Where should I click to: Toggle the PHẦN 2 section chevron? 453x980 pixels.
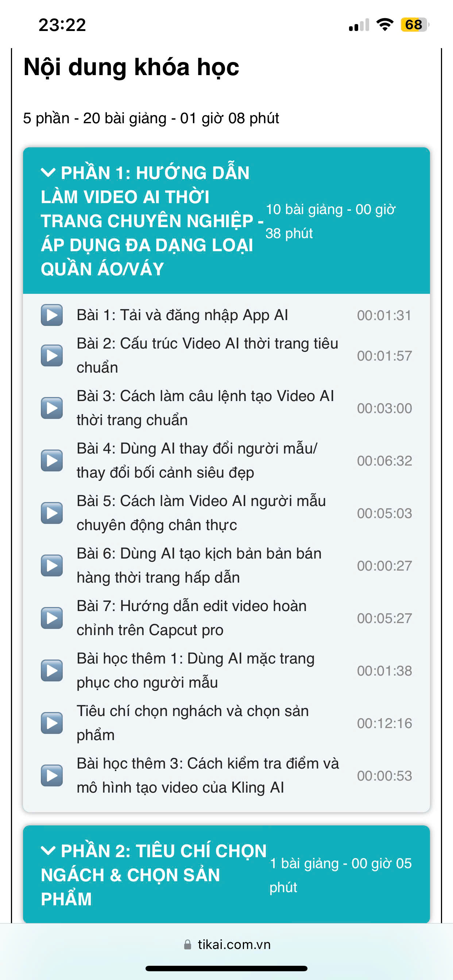pyautogui.click(x=48, y=851)
